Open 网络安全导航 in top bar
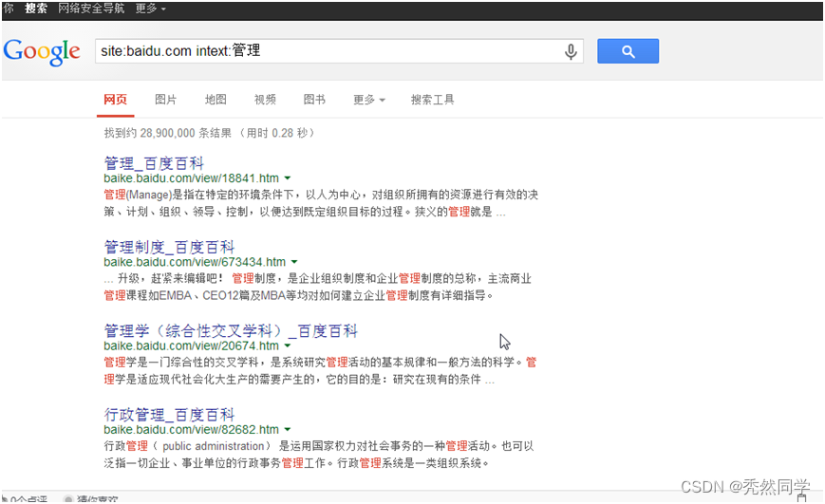Viewport: 825px width, 504px height. (x=91, y=9)
